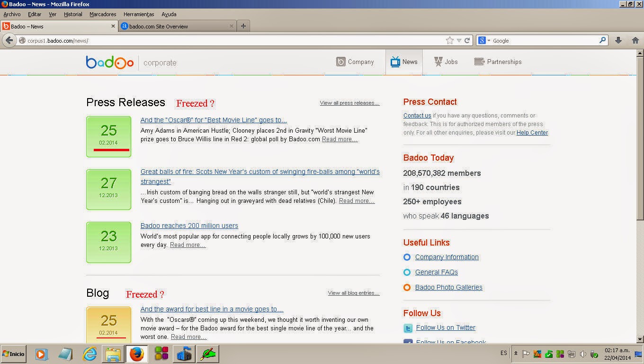Image resolution: width=644 pixels, height=364 pixels.
Task: Reload the page using the refresh icon
Action: point(467,41)
